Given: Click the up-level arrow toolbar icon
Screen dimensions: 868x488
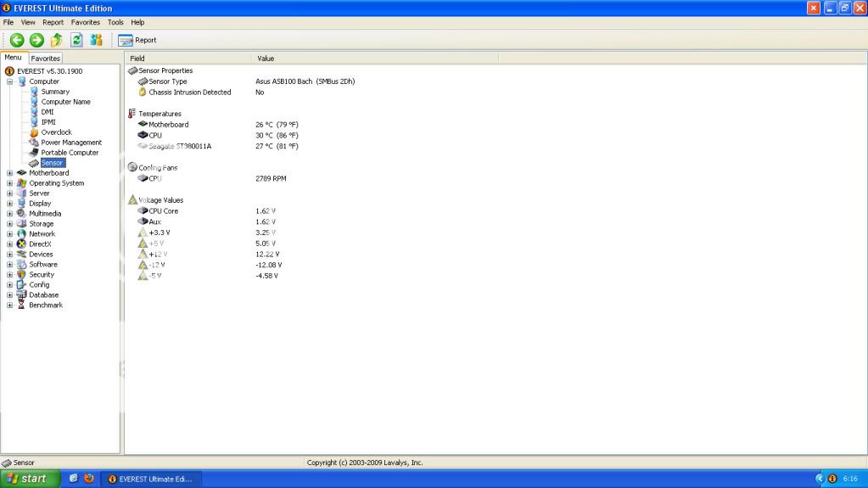Looking at the screenshot, I should tap(57, 40).
